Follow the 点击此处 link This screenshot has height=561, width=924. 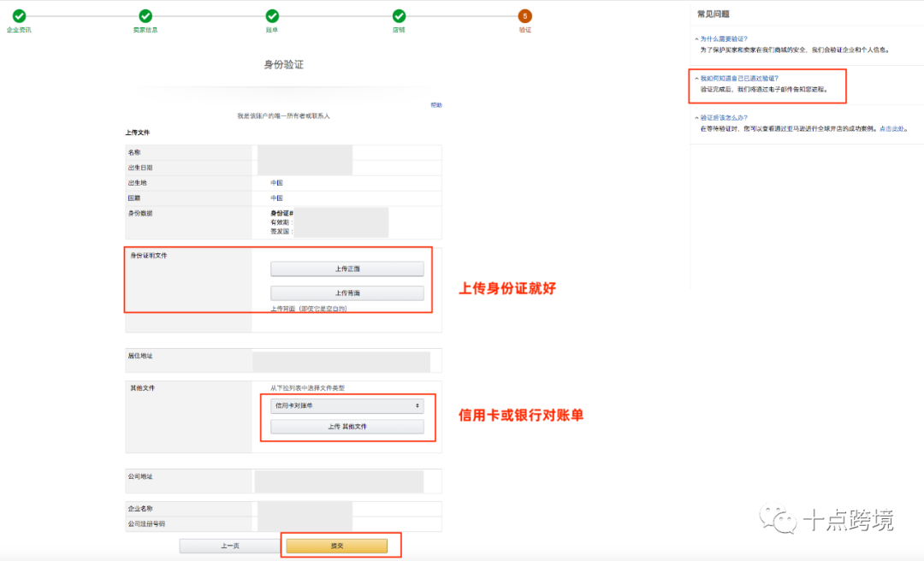(x=891, y=128)
